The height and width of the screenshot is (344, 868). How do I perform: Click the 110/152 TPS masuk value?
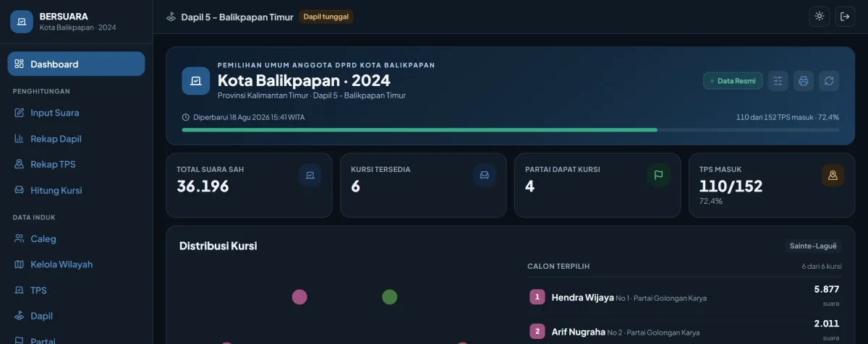coord(731,186)
